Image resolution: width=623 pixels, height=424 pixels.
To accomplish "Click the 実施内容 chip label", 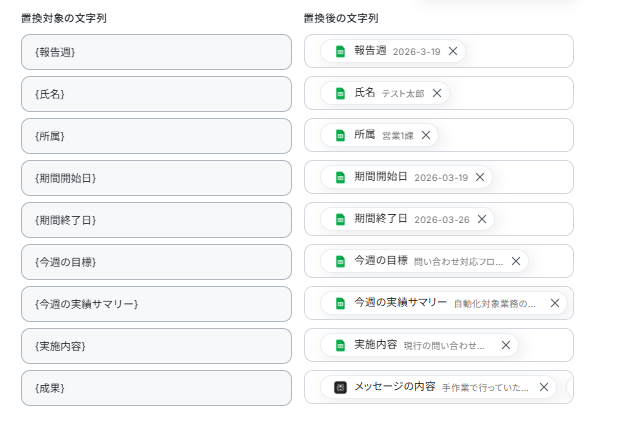I will [375, 345].
